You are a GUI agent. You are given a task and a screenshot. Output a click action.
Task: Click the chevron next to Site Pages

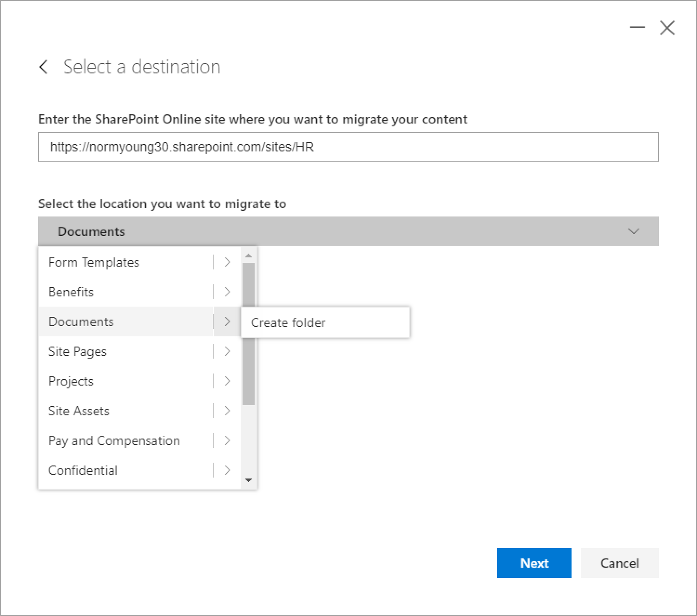coord(227,351)
